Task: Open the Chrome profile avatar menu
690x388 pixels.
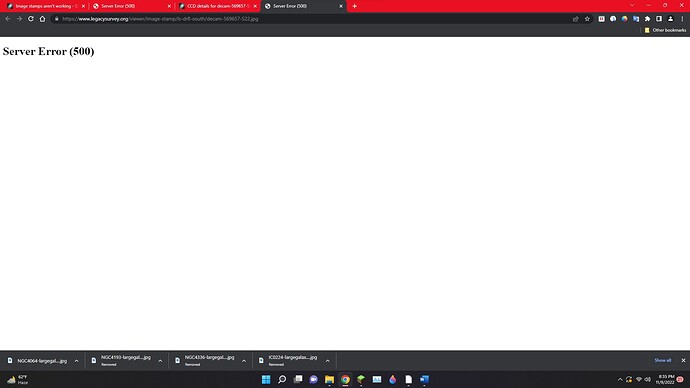Action: (x=670, y=19)
